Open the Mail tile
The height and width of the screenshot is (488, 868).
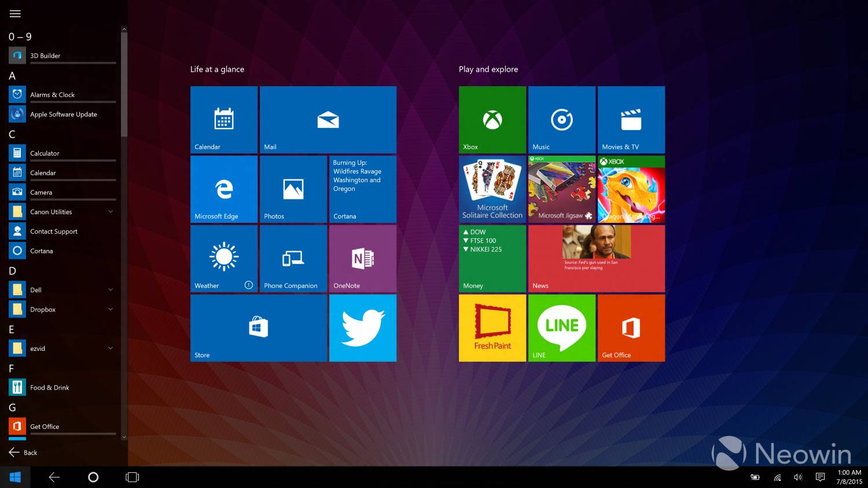pos(328,120)
